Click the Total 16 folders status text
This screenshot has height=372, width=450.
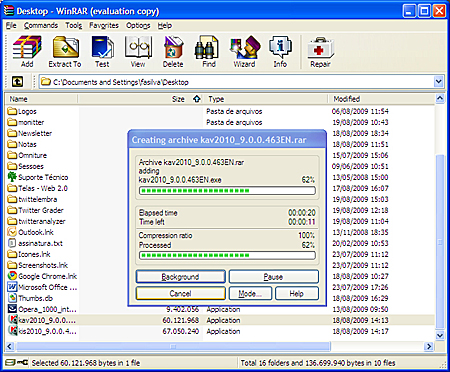(x=318, y=362)
